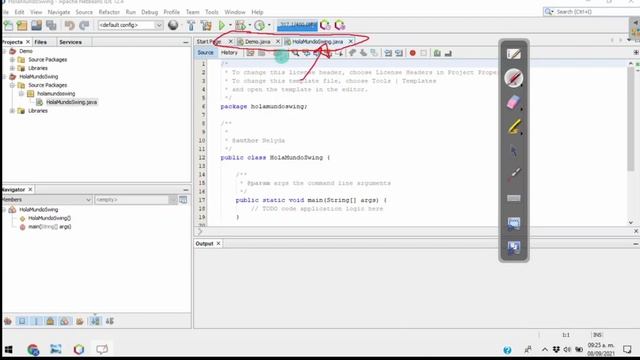This screenshot has height=360, width=640.
Task: Select the cursor arrow tool in palette
Action: [513, 151]
